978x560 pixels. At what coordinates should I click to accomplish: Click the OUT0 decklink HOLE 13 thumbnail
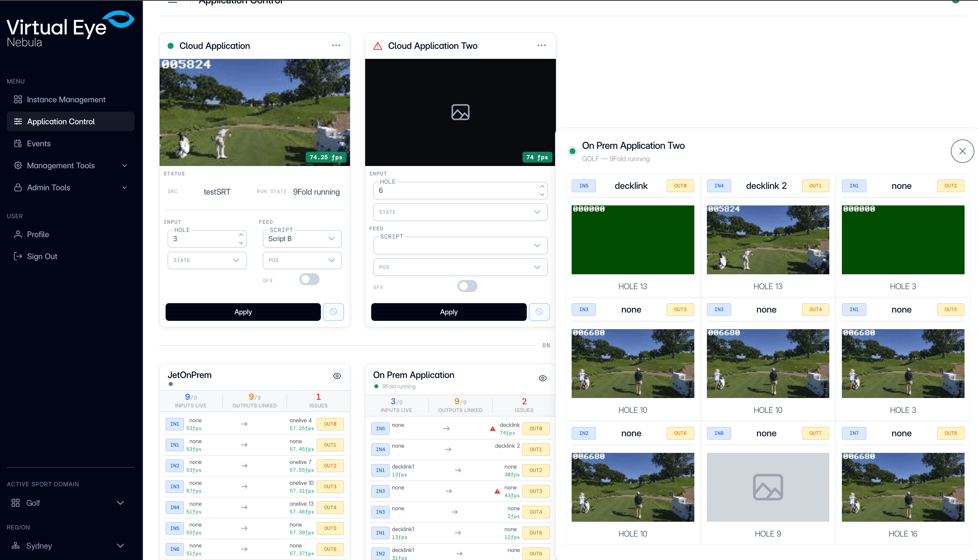pos(632,240)
